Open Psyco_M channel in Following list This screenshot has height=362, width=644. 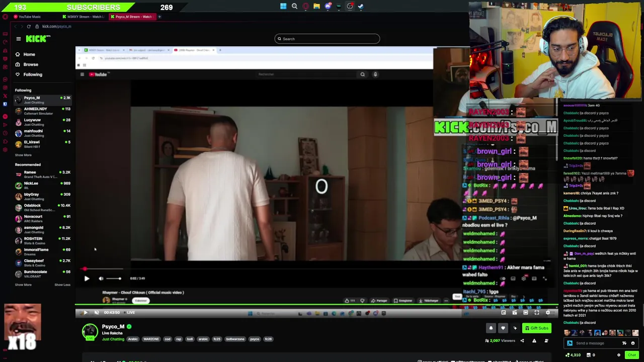tap(43, 100)
